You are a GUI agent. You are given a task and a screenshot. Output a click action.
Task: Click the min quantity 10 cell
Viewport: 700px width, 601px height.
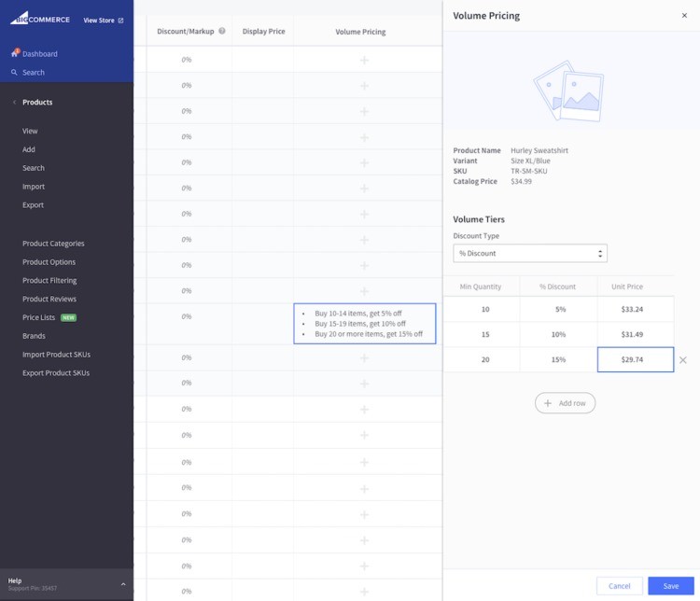(x=485, y=309)
